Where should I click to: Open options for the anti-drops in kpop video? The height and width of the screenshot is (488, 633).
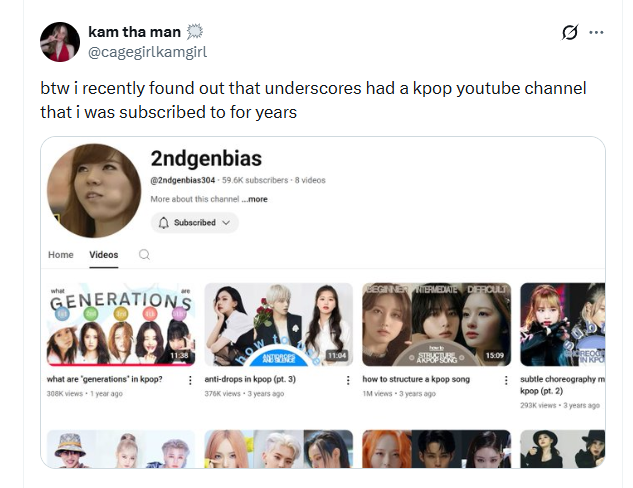click(x=348, y=380)
